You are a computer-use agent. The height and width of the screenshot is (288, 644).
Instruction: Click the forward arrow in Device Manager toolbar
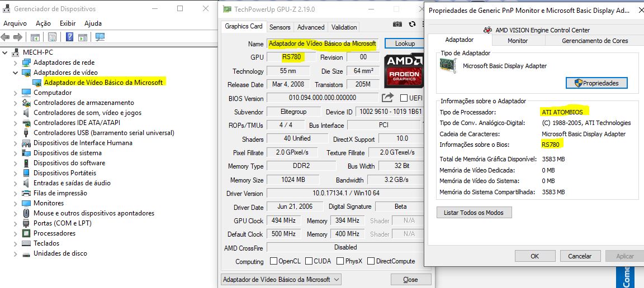(x=17, y=37)
